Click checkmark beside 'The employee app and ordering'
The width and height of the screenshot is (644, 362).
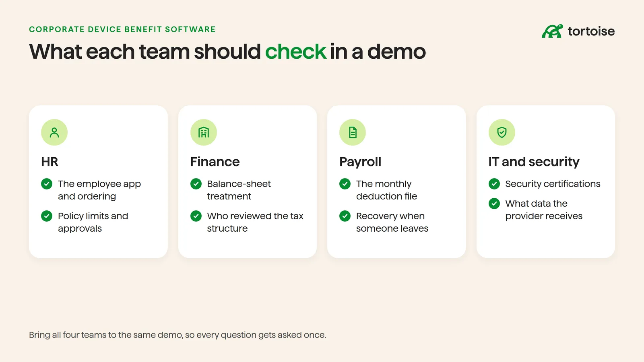[x=47, y=184]
